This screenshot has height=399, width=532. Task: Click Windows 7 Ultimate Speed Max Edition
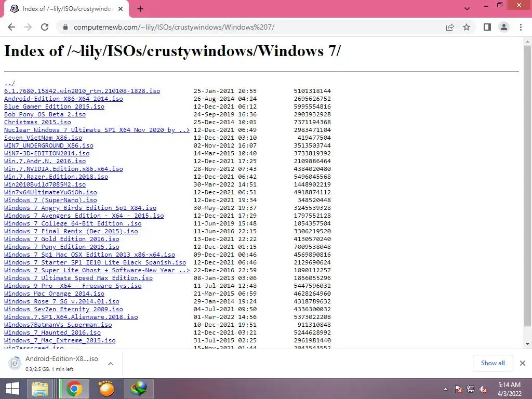(x=78, y=278)
